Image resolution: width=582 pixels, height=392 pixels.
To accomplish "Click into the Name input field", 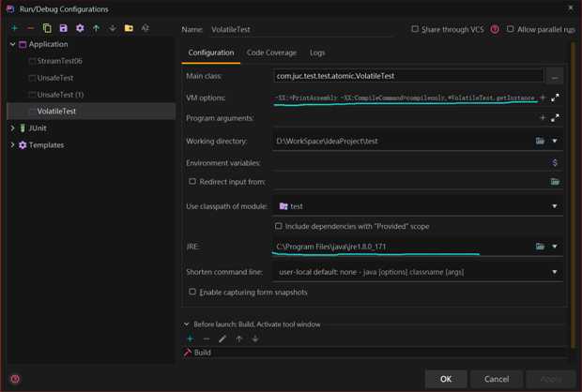I will pyautogui.click(x=300, y=29).
